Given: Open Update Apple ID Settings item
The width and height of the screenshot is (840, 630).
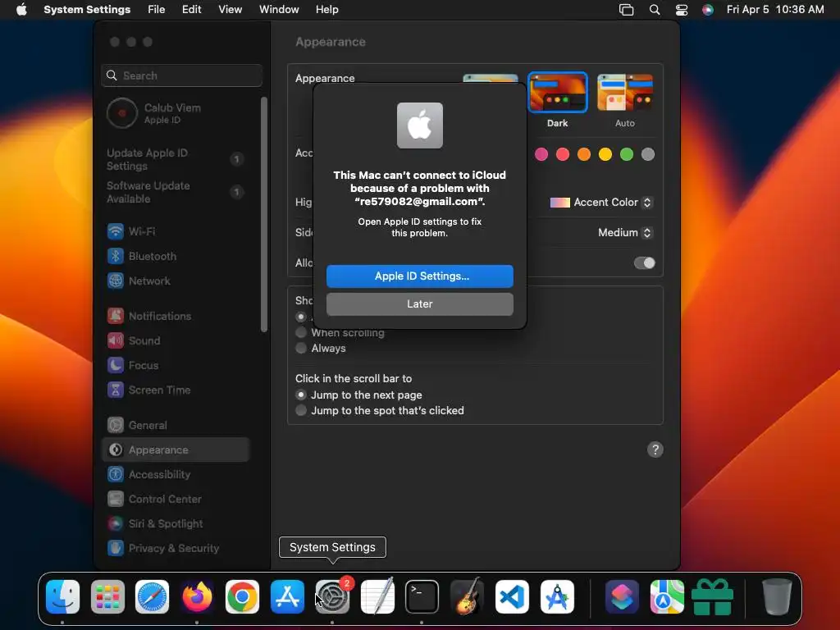Looking at the screenshot, I should coord(176,159).
